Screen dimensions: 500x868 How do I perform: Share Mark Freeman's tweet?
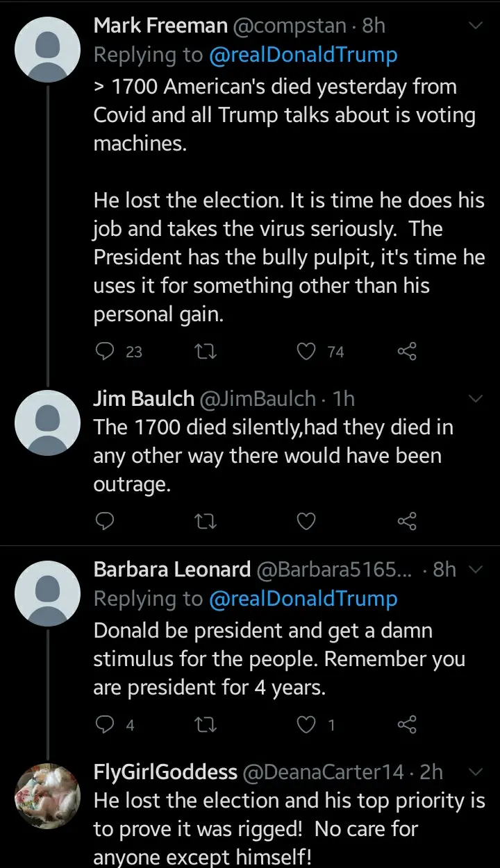(407, 352)
